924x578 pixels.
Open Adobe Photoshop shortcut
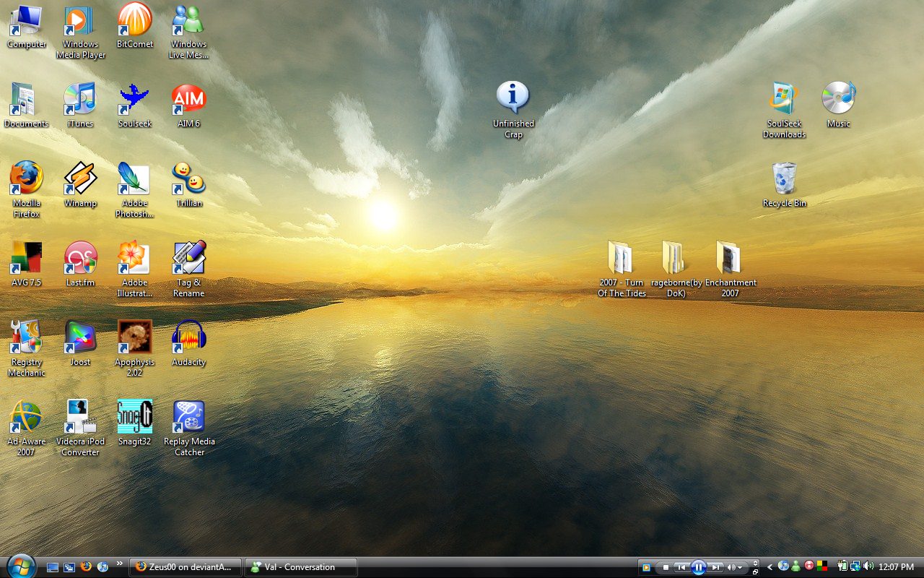click(x=135, y=190)
